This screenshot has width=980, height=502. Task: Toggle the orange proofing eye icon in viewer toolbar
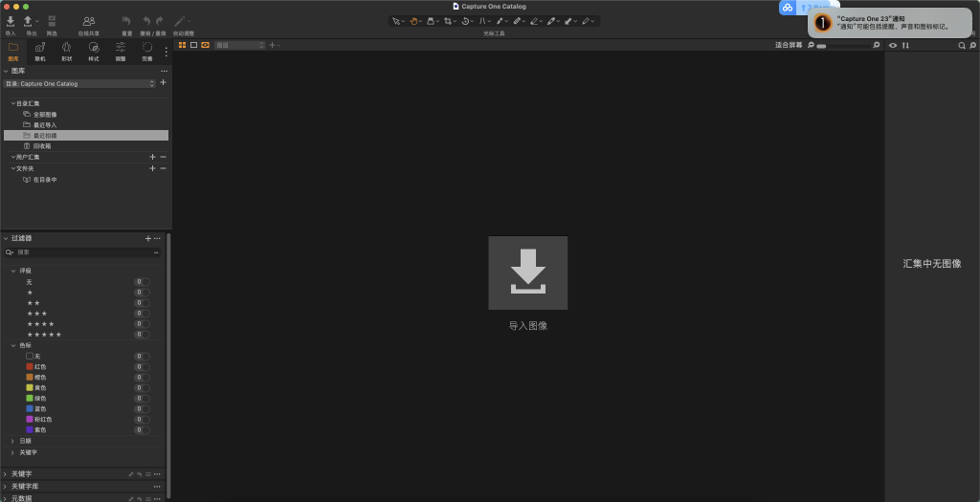pyautogui.click(x=205, y=45)
